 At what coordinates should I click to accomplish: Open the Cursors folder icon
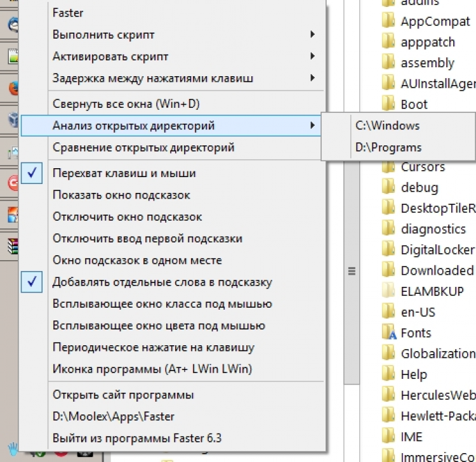tap(388, 168)
